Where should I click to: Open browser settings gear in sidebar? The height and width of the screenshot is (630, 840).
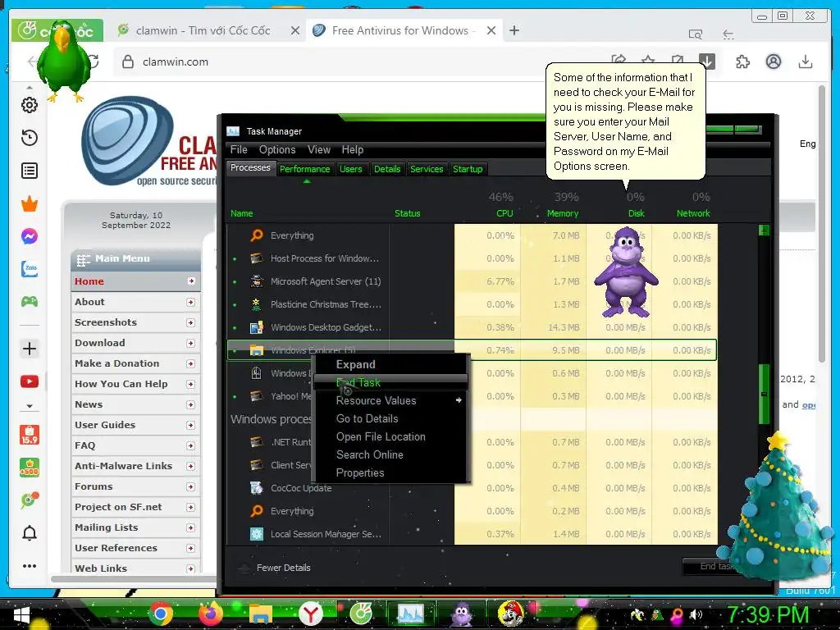click(30, 105)
